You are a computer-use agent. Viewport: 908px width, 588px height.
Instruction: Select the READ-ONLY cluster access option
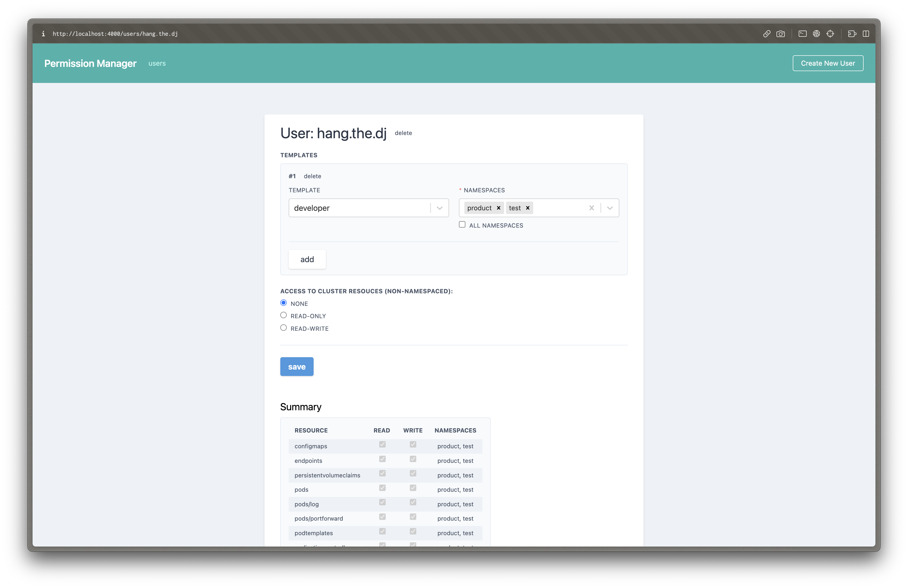click(284, 315)
